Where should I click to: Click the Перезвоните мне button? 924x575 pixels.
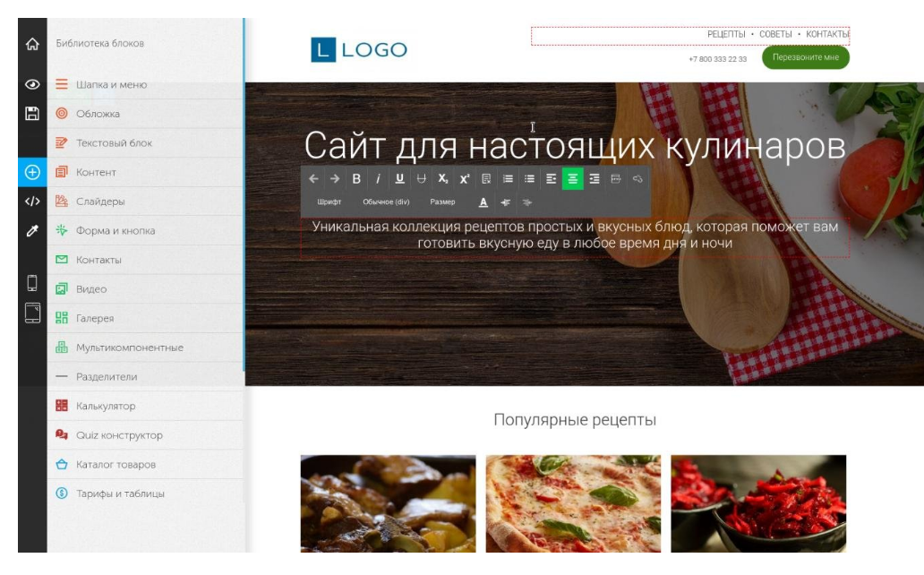(x=804, y=56)
